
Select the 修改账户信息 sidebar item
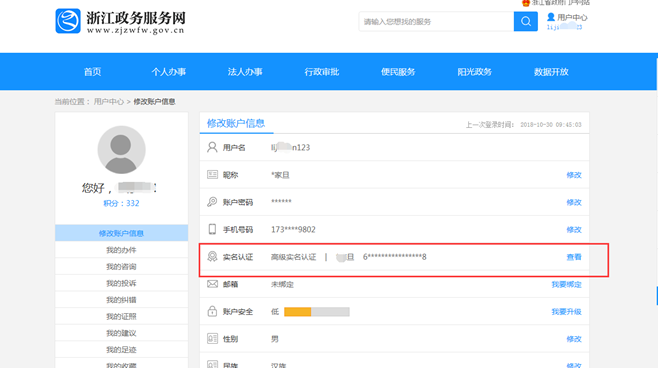tap(121, 233)
